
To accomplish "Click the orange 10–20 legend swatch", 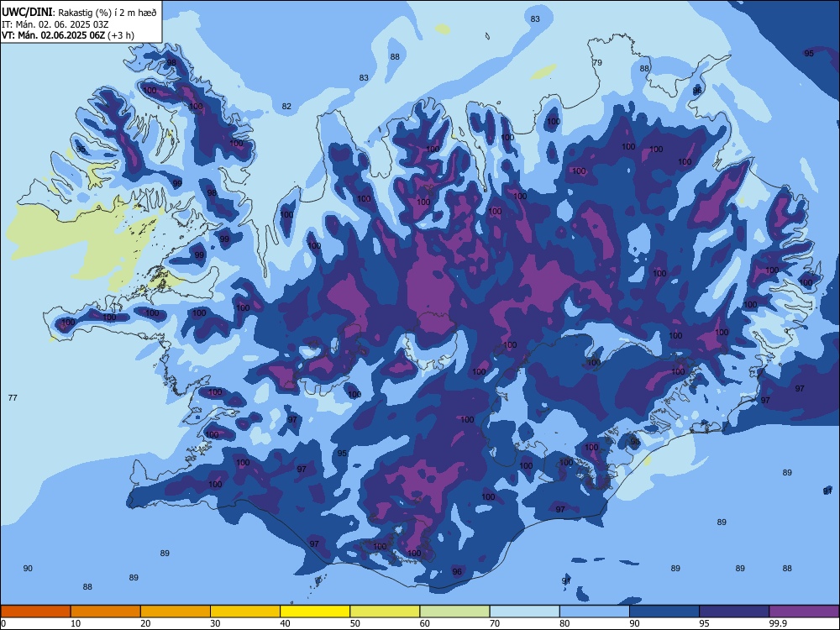I will coord(106,612).
